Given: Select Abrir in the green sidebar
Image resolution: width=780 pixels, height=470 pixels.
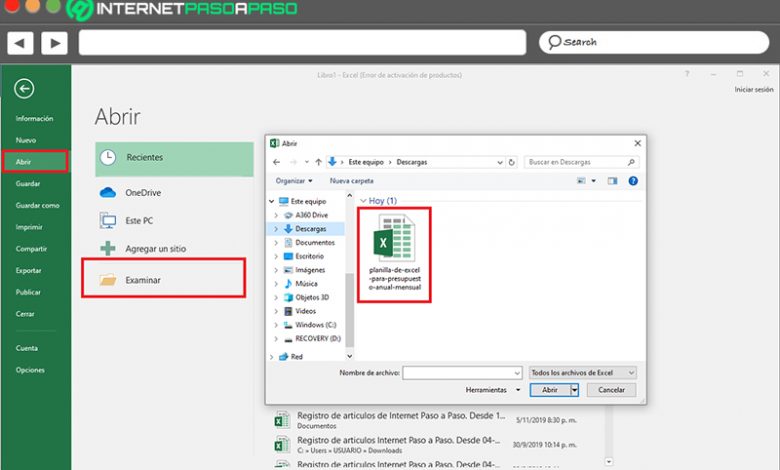Looking at the screenshot, I should (35, 162).
